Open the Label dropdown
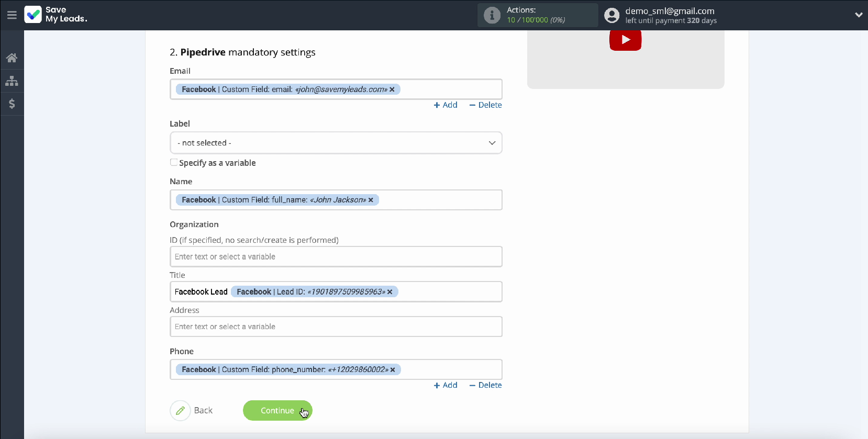This screenshot has height=439, width=868. pos(336,143)
